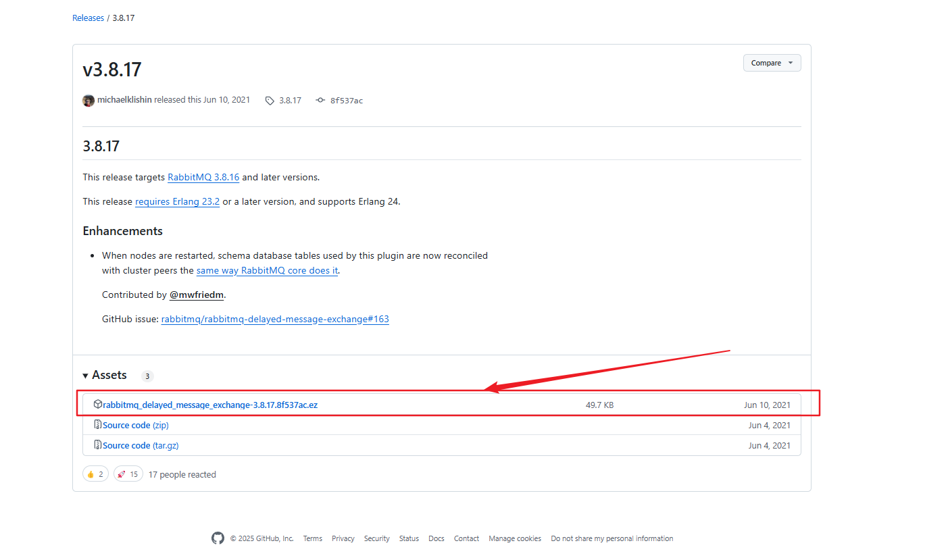
Task: Click the archive icon for Source code (tar.gz)
Action: (x=98, y=445)
